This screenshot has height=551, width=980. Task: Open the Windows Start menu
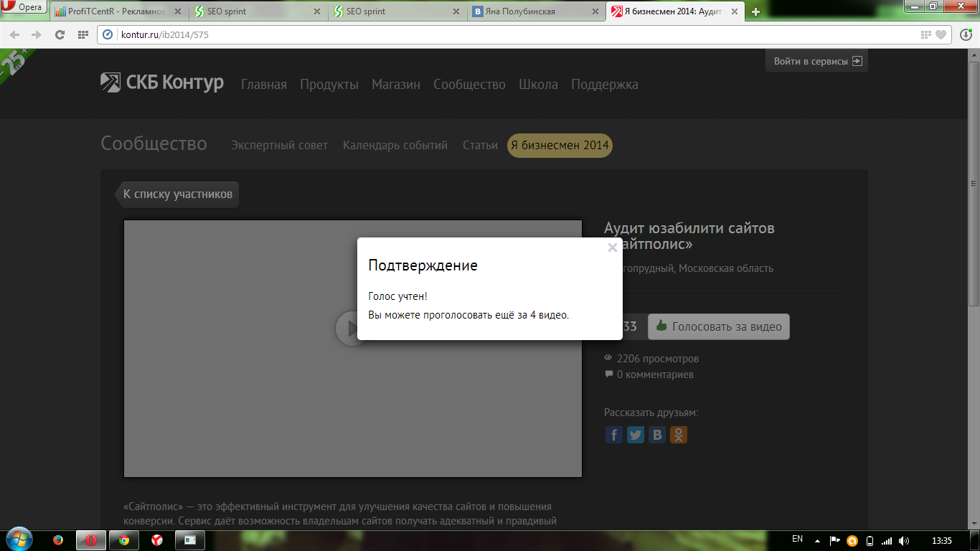pyautogui.click(x=18, y=540)
